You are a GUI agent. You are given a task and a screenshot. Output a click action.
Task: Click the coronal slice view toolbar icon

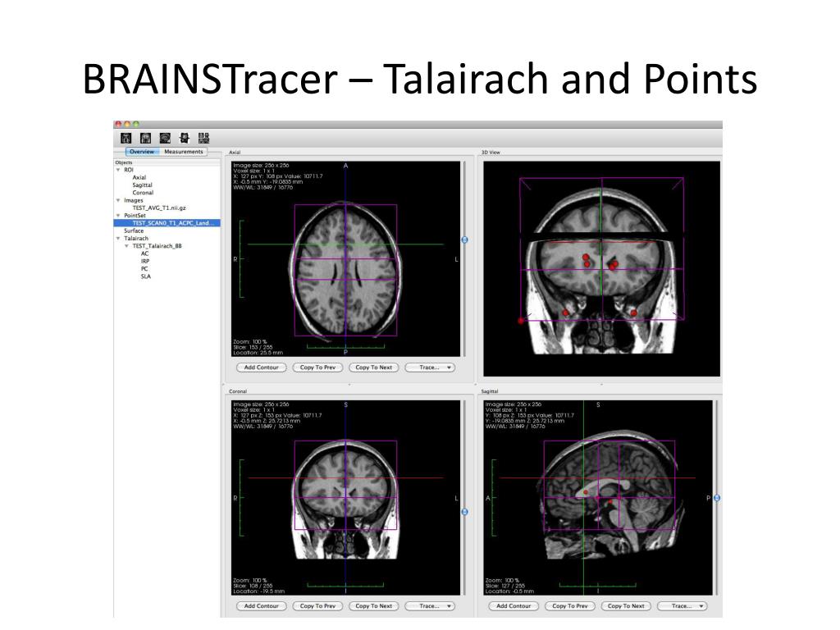[x=146, y=138]
